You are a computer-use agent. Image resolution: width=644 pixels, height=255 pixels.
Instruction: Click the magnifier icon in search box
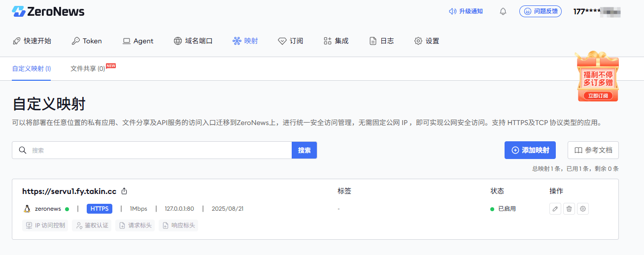[22, 150]
